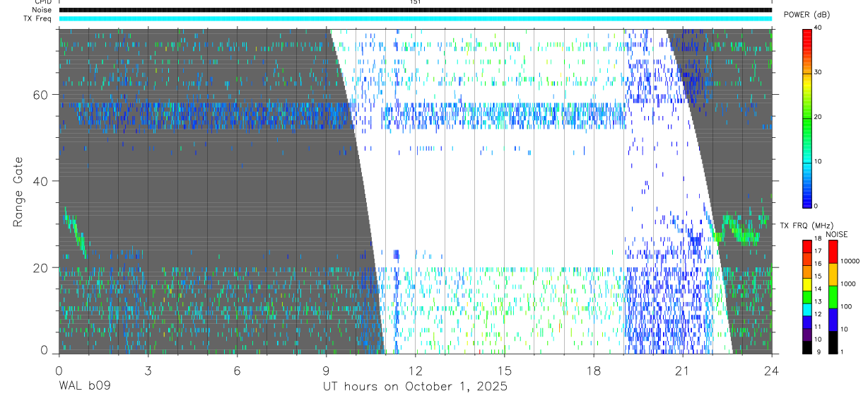Image resolution: width=868 pixels, height=401 pixels.
Task: Select the 3 UT hour tick label
Action: pyautogui.click(x=148, y=370)
